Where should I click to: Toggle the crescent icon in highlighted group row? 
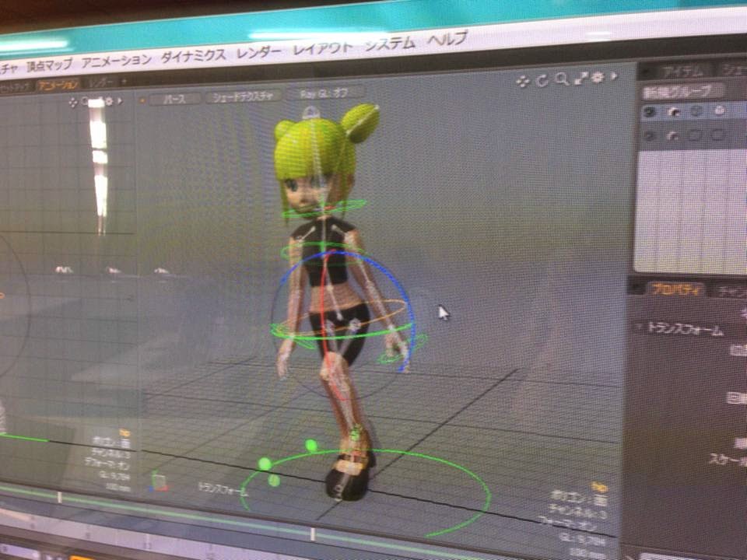click(x=674, y=112)
